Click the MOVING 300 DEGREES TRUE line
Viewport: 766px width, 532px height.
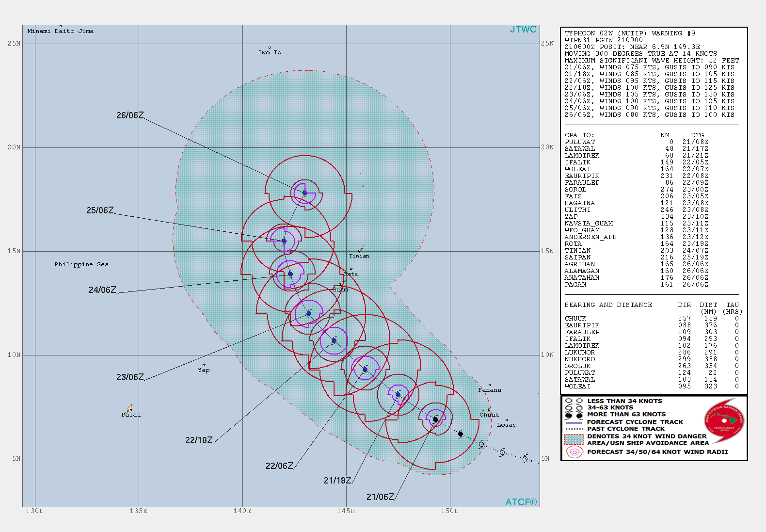(640, 54)
